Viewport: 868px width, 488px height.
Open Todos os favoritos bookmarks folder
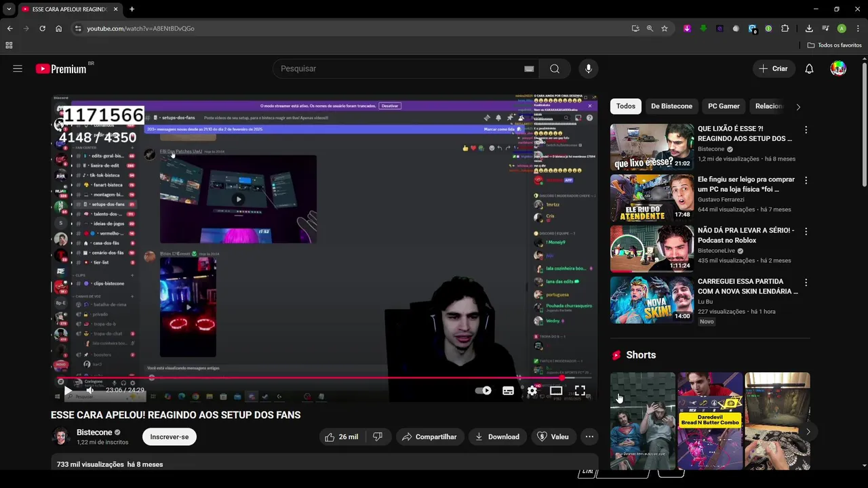coord(835,45)
